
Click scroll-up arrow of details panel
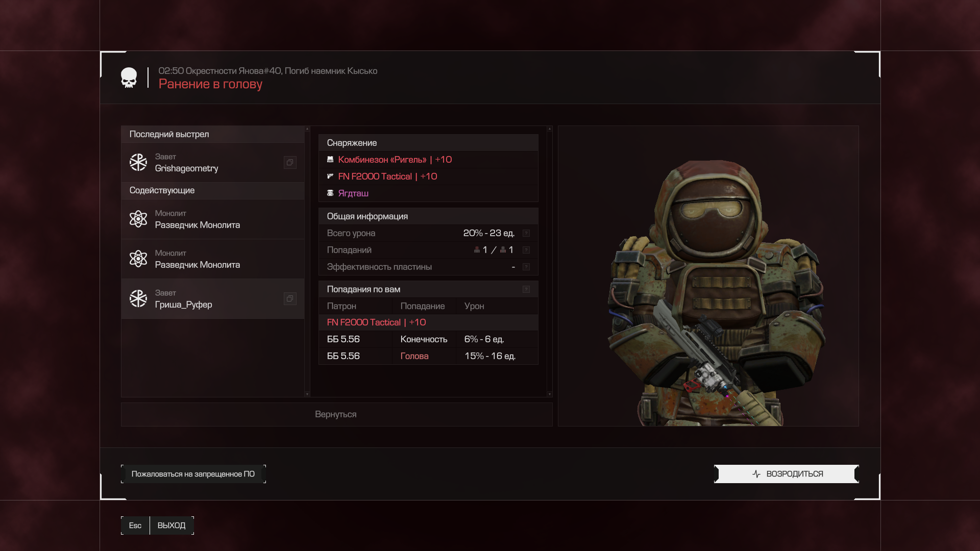pyautogui.click(x=550, y=129)
